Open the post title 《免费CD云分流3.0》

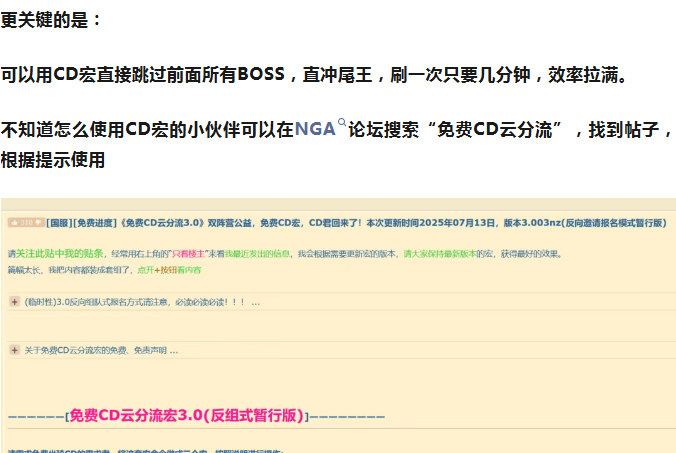163,223
